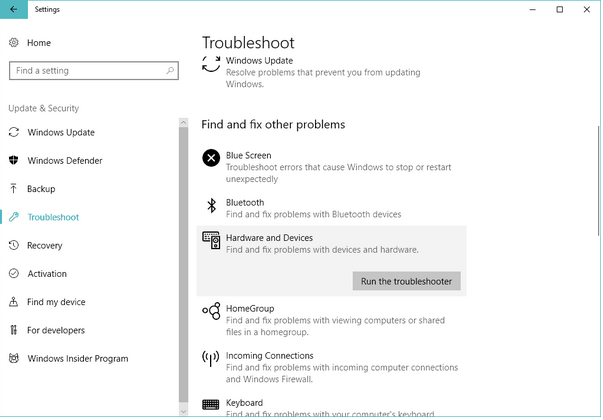Viewport: 603px width, 420px height.
Task: Open For developers settings
Action: click(56, 330)
